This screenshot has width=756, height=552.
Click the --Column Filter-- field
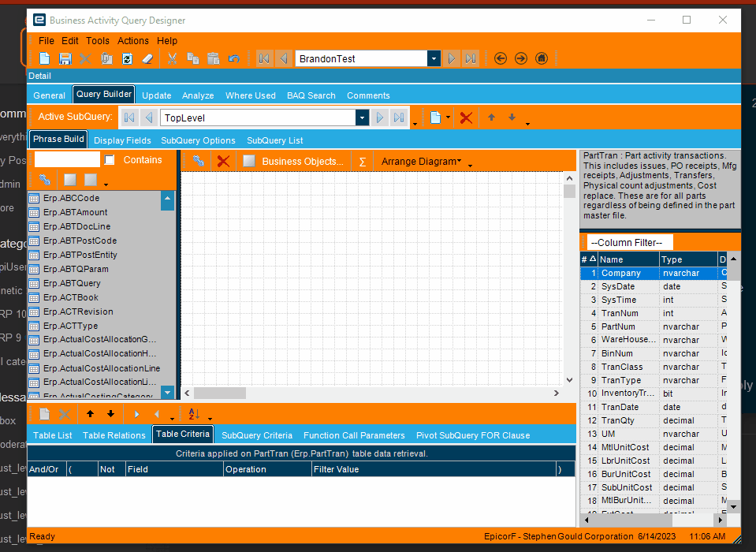tap(630, 243)
